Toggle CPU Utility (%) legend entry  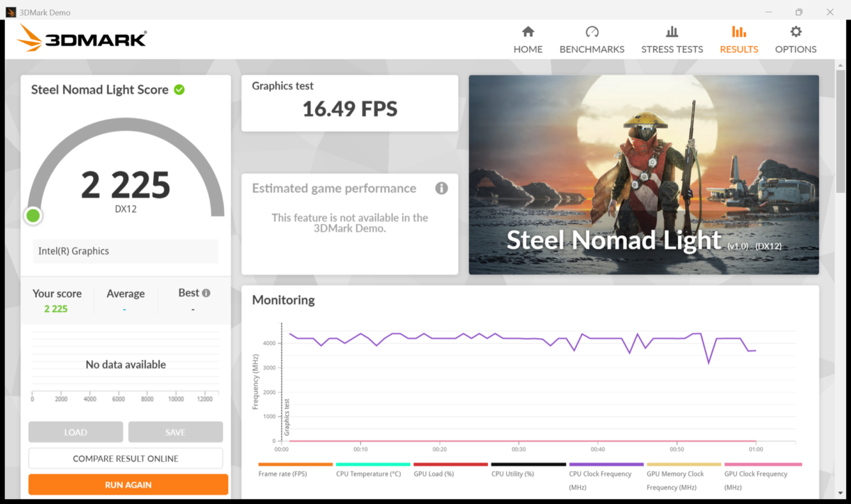[528, 469]
